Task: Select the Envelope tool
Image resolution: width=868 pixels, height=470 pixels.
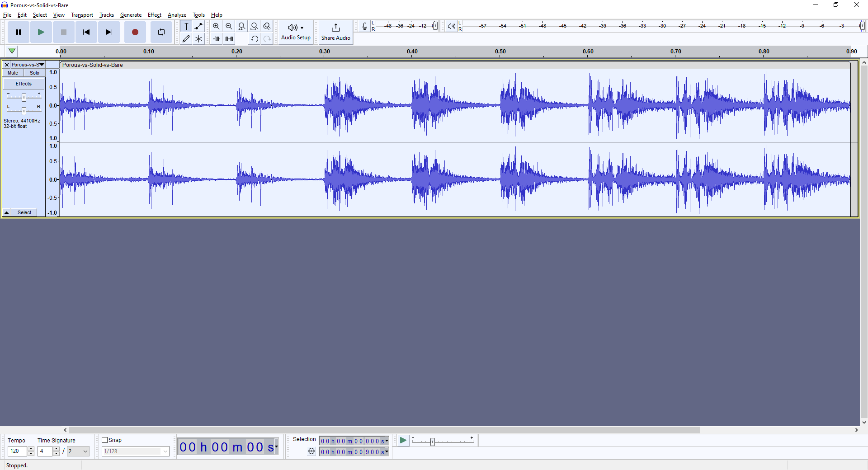Action: pyautogui.click(x=198, y=26)
